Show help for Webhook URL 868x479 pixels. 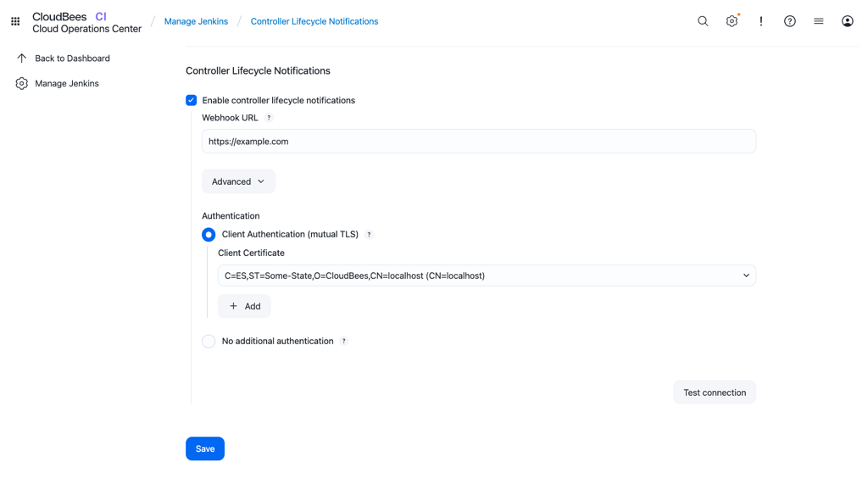(269, 117)
